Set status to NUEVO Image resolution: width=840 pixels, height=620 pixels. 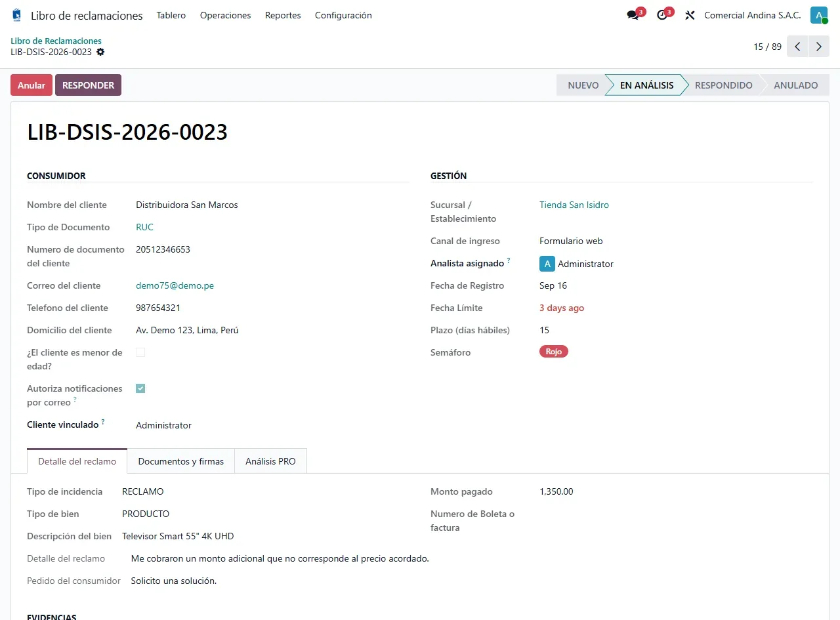581,85
